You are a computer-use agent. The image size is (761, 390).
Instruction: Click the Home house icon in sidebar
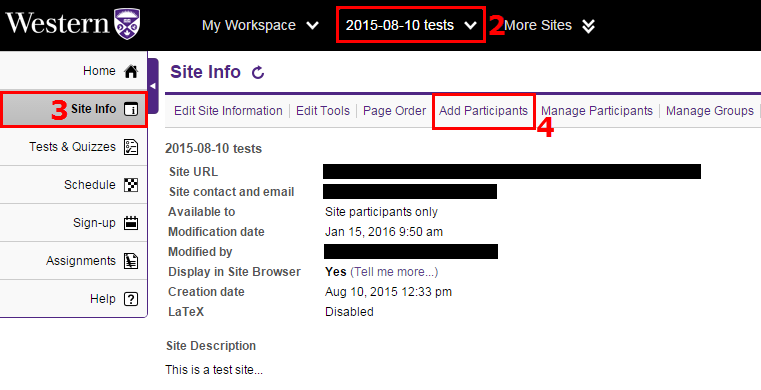(x=131, y=71)
